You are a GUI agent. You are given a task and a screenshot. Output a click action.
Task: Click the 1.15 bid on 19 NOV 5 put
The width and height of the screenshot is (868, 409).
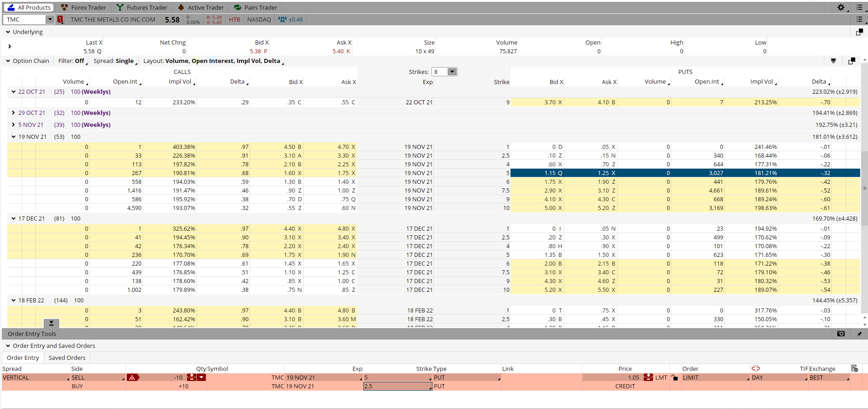pyautogui.click(x=550, y=173)
